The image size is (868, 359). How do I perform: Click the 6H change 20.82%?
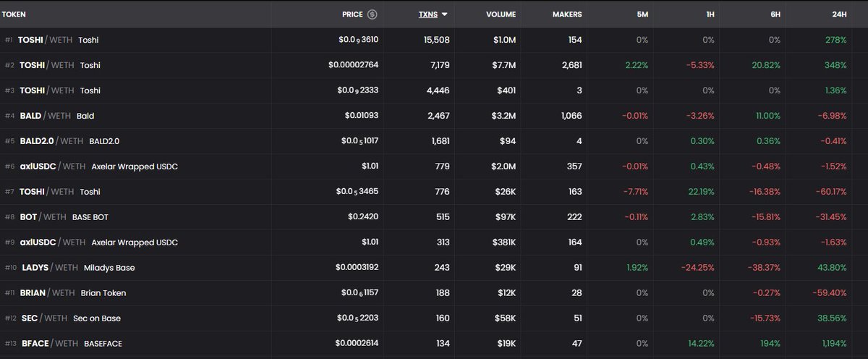(766, 65)
